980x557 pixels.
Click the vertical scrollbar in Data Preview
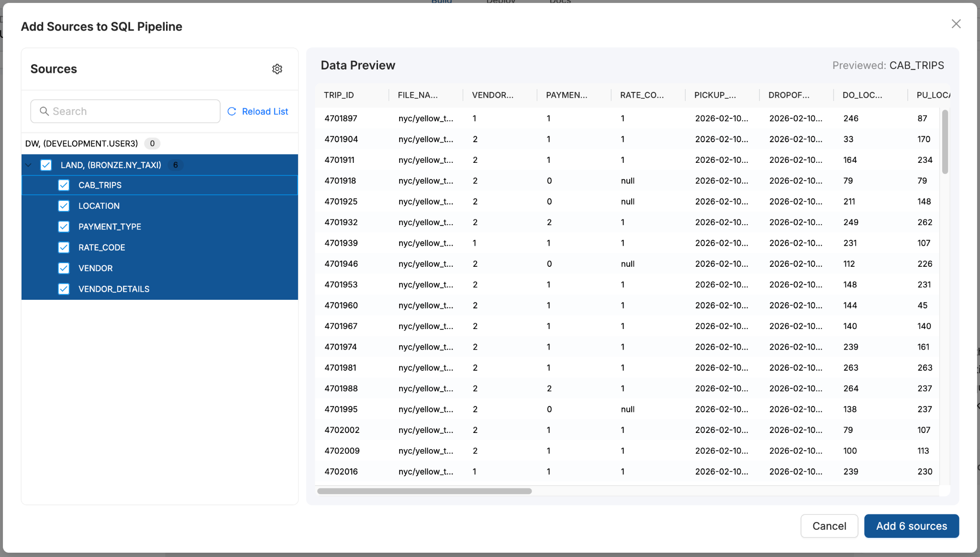pyautogui.click(x=945, y=142)
